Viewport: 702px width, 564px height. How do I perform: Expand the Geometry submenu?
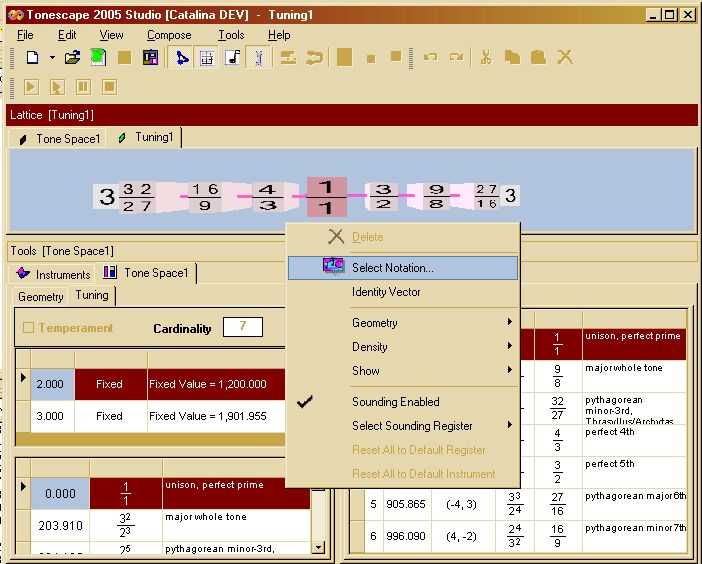375,323
